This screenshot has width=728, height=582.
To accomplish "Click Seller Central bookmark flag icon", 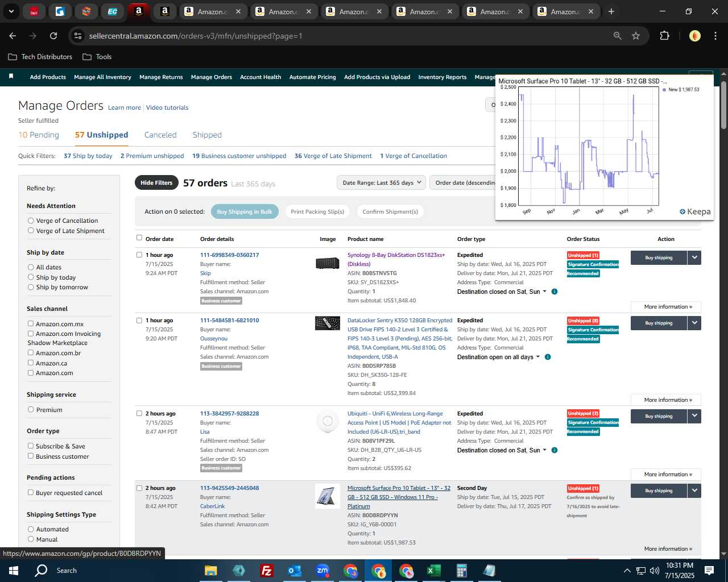I will pos(11,76).
